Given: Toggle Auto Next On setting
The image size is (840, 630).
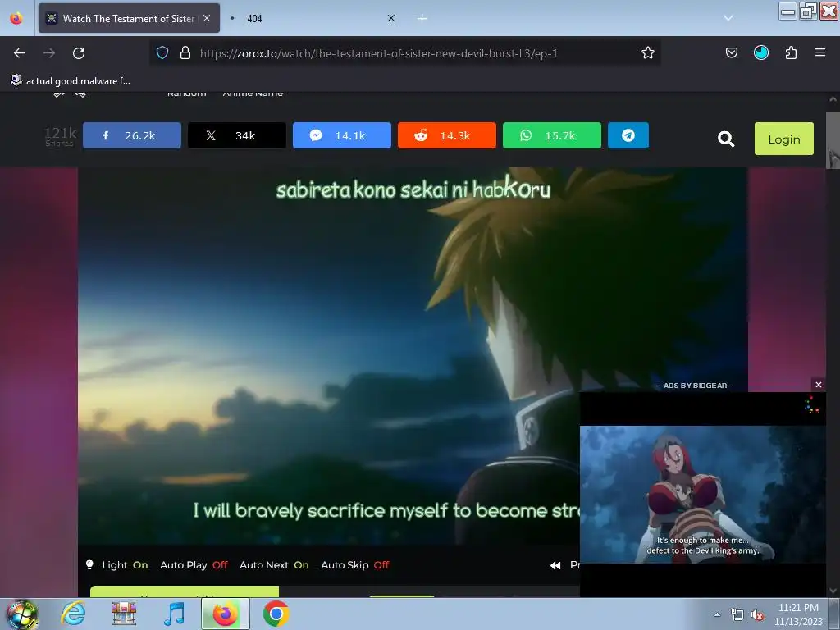Looking at the screenshot, I should pyautogui.click(x=274, y=565).
